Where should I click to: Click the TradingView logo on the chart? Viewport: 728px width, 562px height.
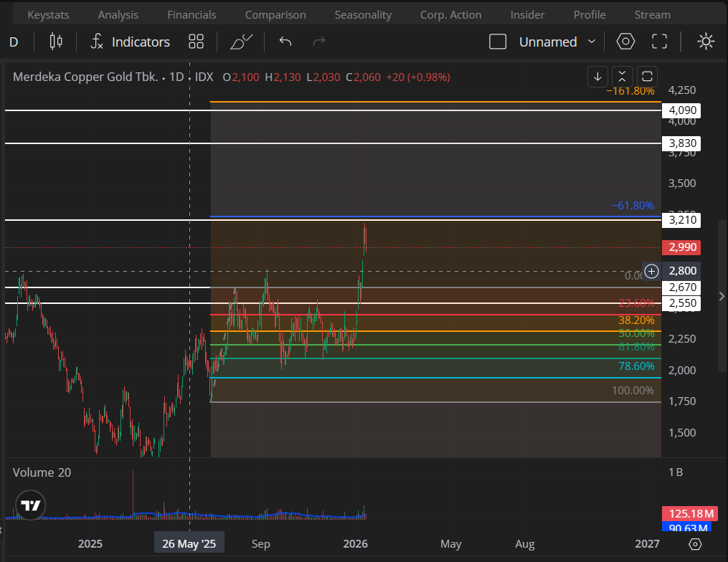(31, 505)
